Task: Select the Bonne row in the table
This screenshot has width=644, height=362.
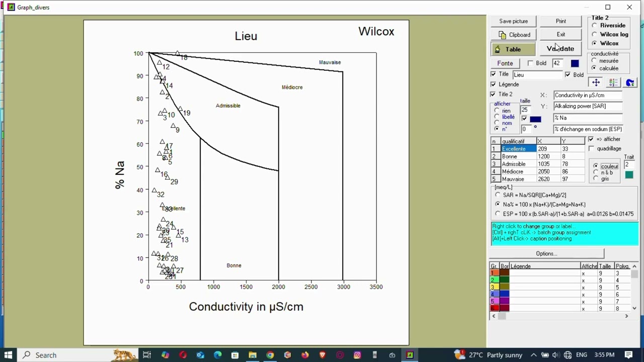Action: tap(538, 156)
